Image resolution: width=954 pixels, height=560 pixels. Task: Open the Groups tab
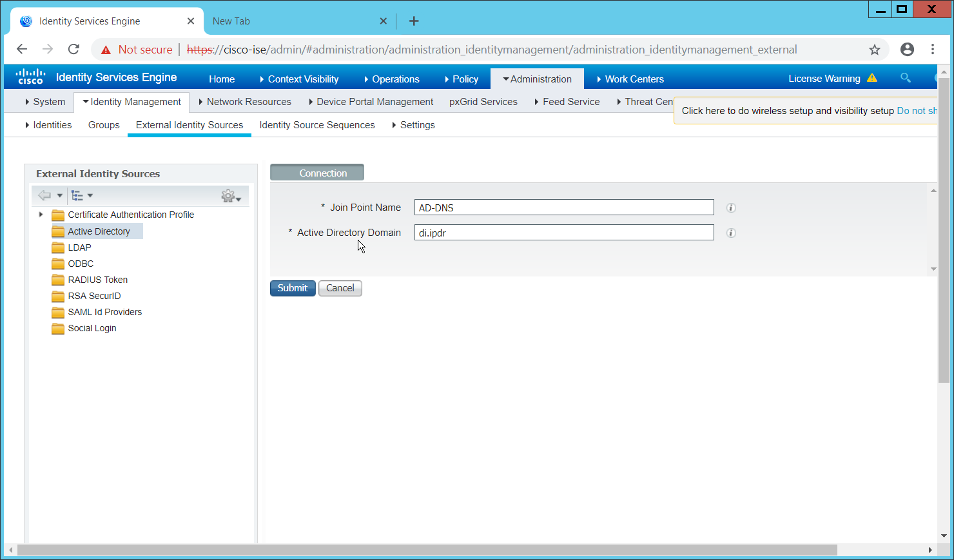click(x=104, y=125)
